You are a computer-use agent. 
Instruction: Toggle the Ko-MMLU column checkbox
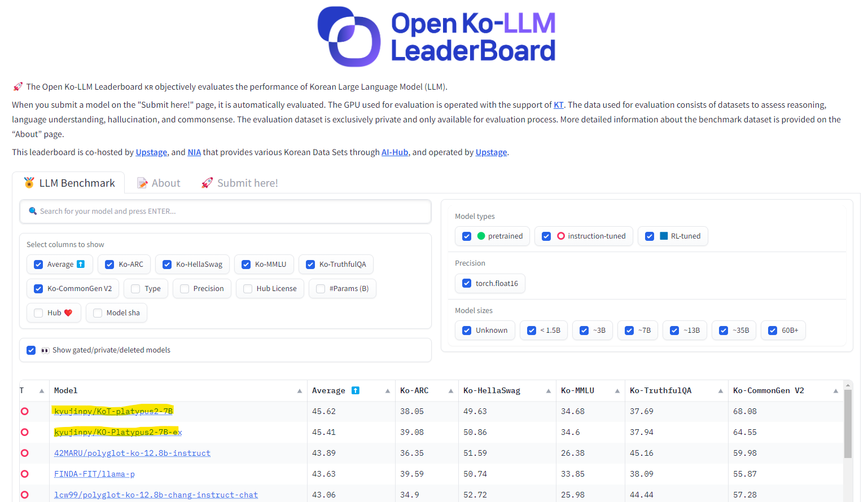(246, 265)
